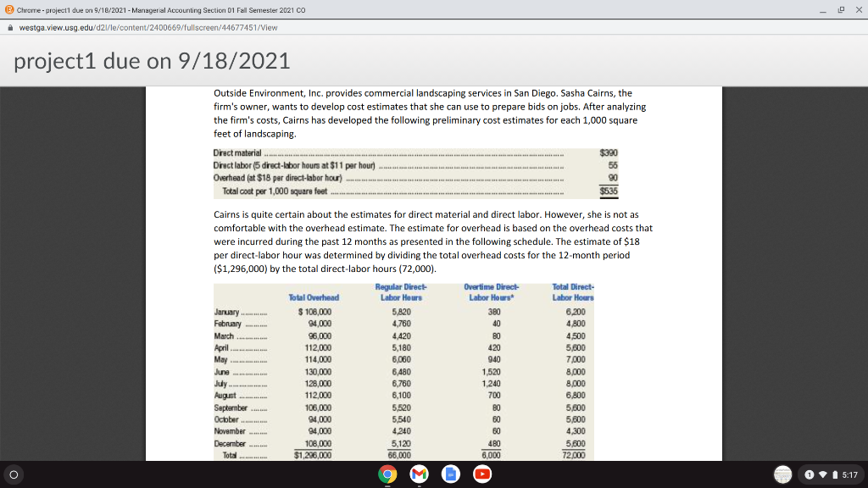
Task: Open Chrome from the shelf
Action: pyautogui.click(x=387, y=474)
